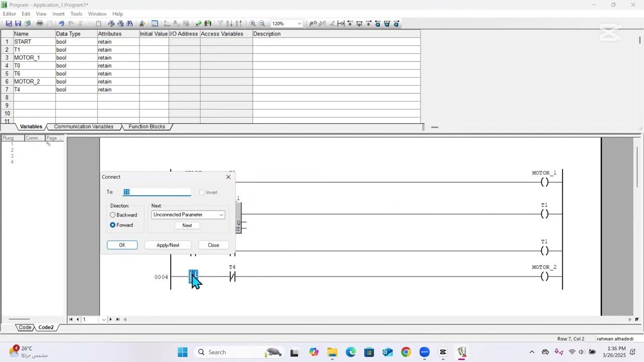Click OK in the Connect dialog
The height and width of the screenshot is (362, 644).
[122, 245]
